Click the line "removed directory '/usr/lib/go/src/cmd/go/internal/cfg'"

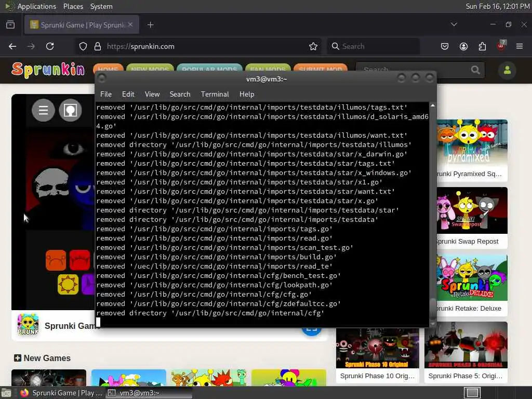tap(210, 313)
